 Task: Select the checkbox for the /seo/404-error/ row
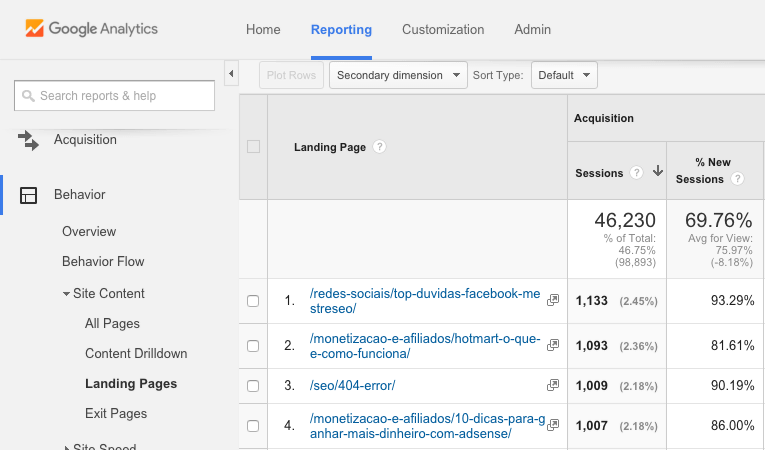click(253, 385)
